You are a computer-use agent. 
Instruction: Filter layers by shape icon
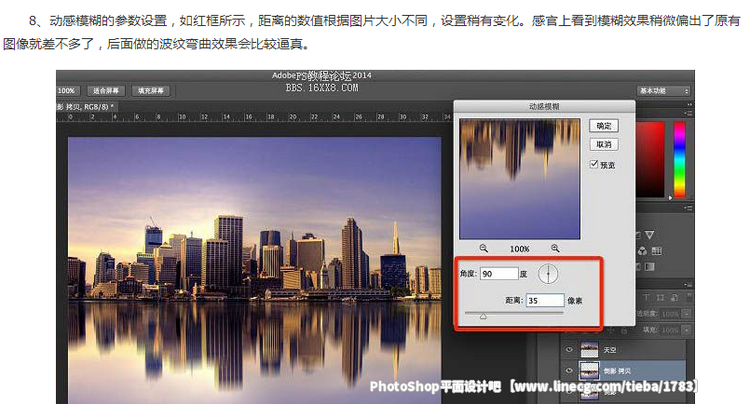[660, 297]
